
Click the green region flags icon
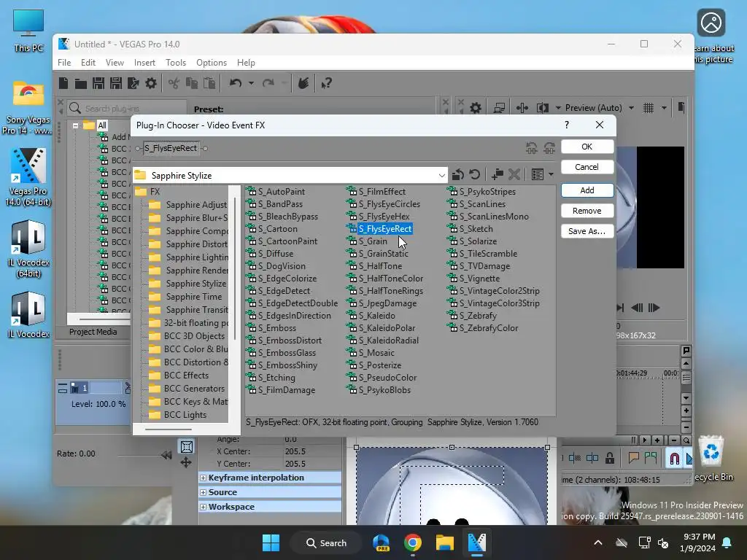tap(651, 458)
